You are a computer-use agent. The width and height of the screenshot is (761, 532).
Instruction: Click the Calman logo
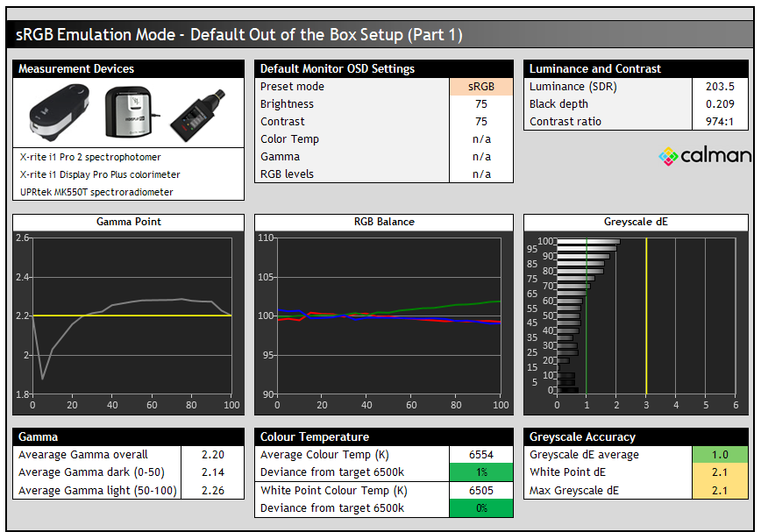coord(704,156)
